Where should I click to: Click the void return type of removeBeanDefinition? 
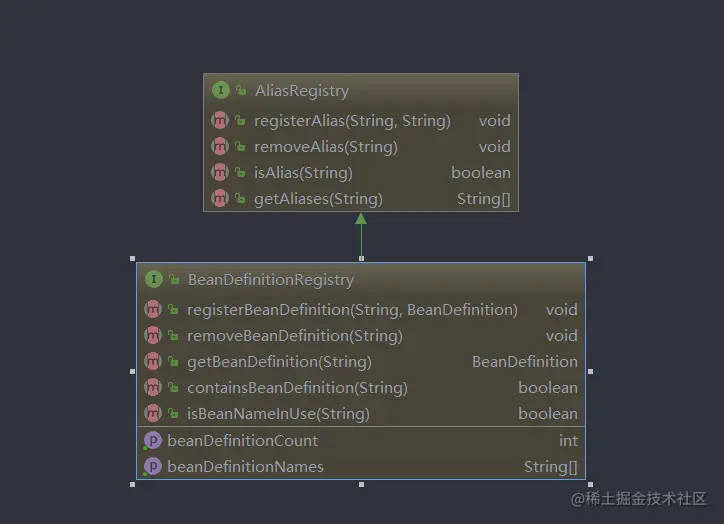(561, 335)
